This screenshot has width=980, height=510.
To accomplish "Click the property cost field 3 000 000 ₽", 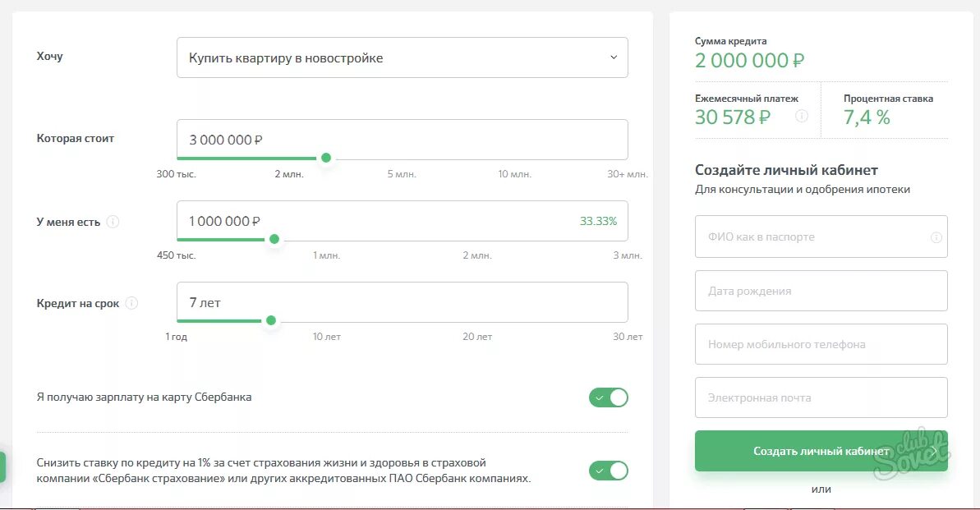I will 403,140.
